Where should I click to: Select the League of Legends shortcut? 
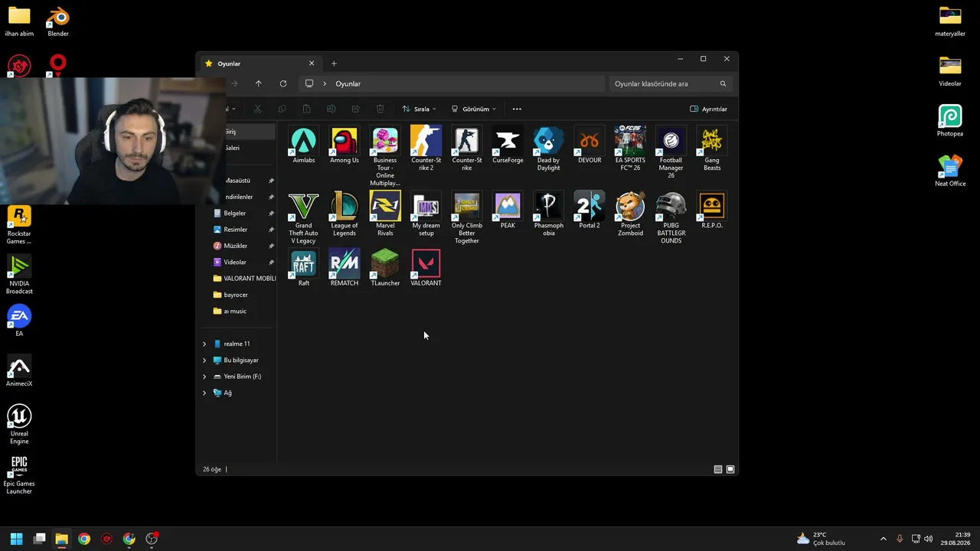point(345,214)
